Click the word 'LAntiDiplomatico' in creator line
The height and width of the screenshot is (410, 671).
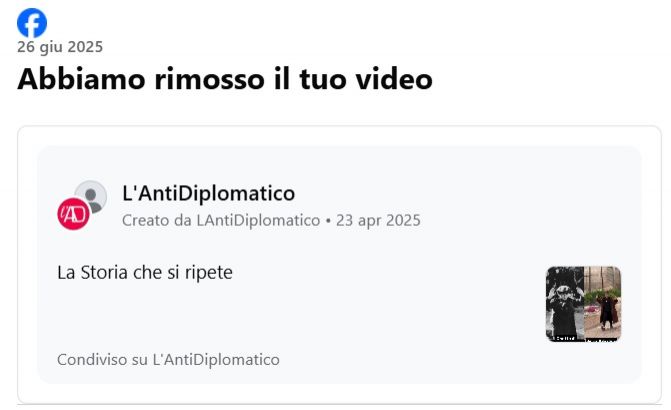coord(258,220)
